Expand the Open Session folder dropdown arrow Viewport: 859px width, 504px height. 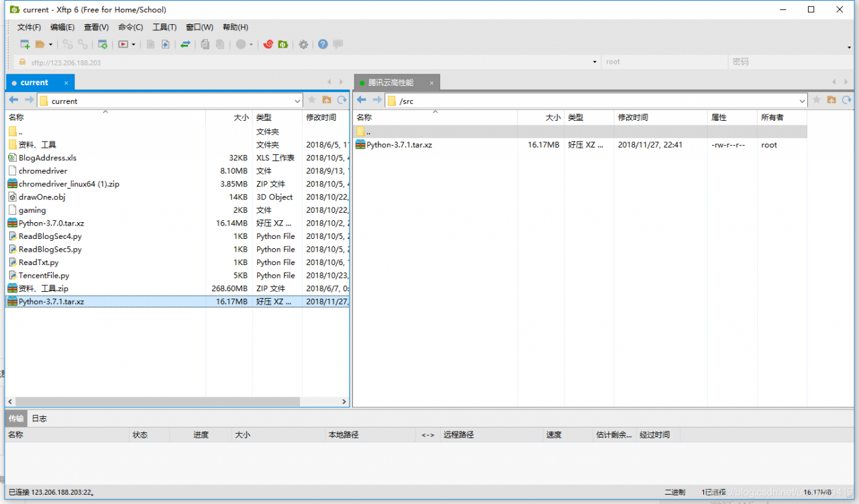(x=50, y=44)
